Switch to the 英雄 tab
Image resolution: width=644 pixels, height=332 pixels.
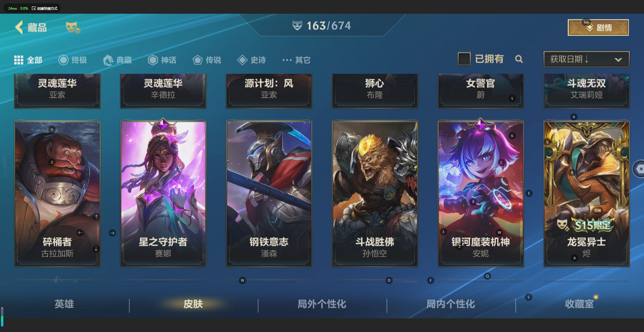point(64,304)
